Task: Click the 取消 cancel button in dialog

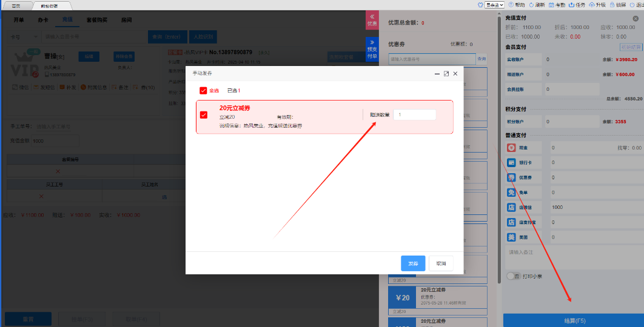Action: (x=441, y=263)
